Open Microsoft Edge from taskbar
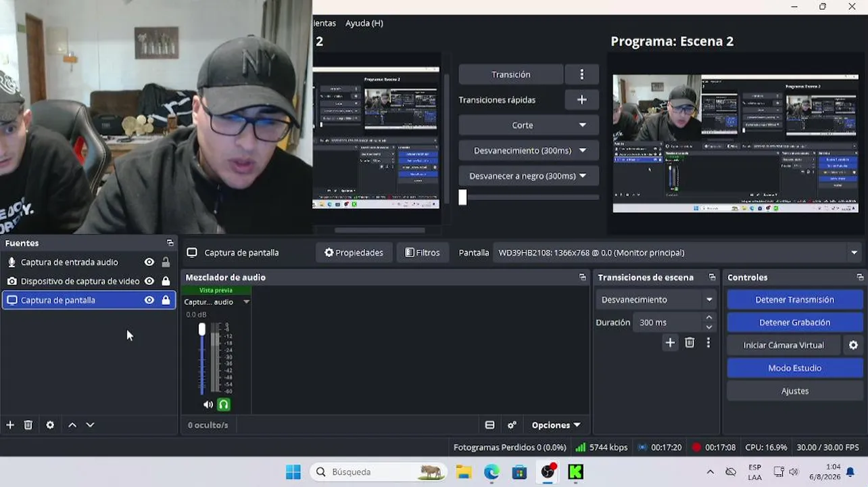 point(491,472)
